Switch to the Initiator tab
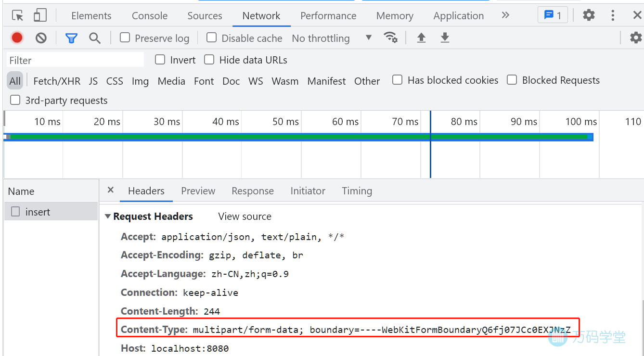This screenshot has width=644, height=356. 308,191
